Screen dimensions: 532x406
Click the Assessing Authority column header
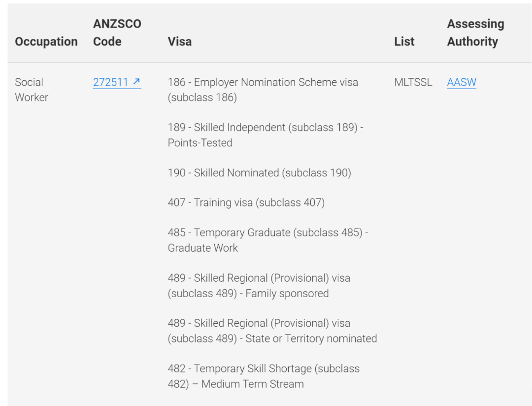coord(475,33)
